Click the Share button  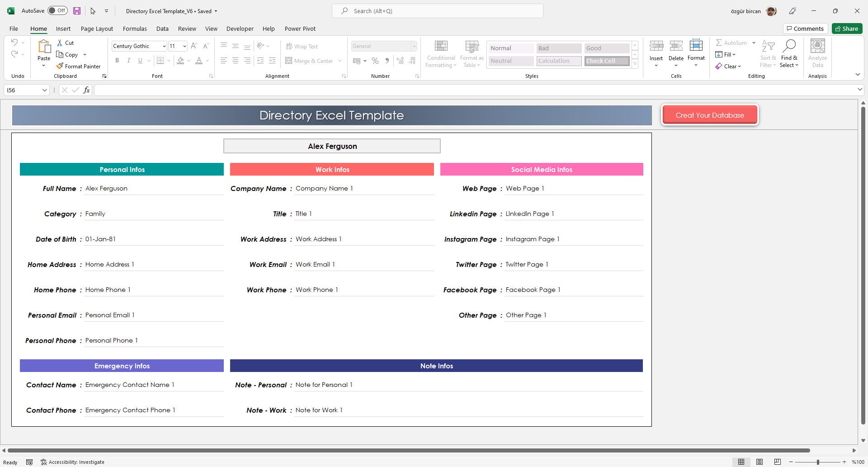[846, 28]
